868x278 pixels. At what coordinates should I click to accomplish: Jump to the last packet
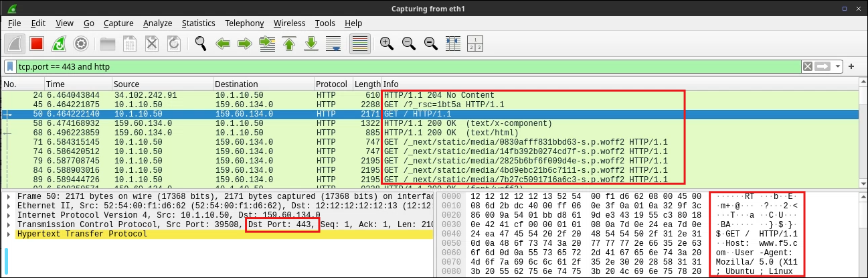coord(311,44)
